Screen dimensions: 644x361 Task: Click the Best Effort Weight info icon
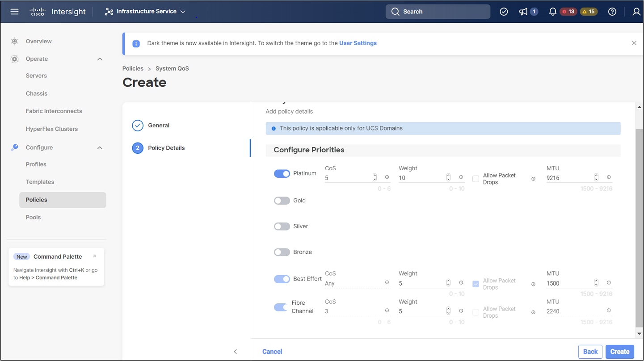pos(461,283)
